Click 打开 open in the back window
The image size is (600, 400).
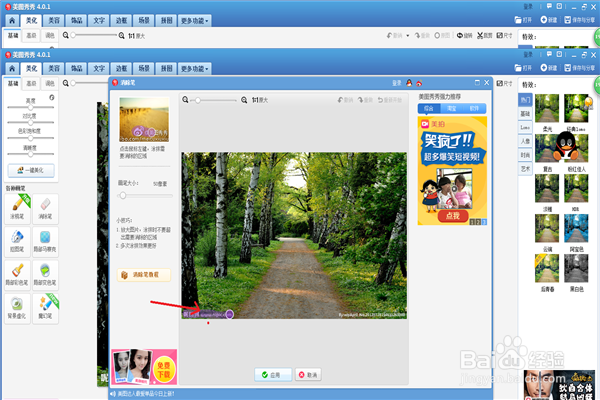(523, 20)
